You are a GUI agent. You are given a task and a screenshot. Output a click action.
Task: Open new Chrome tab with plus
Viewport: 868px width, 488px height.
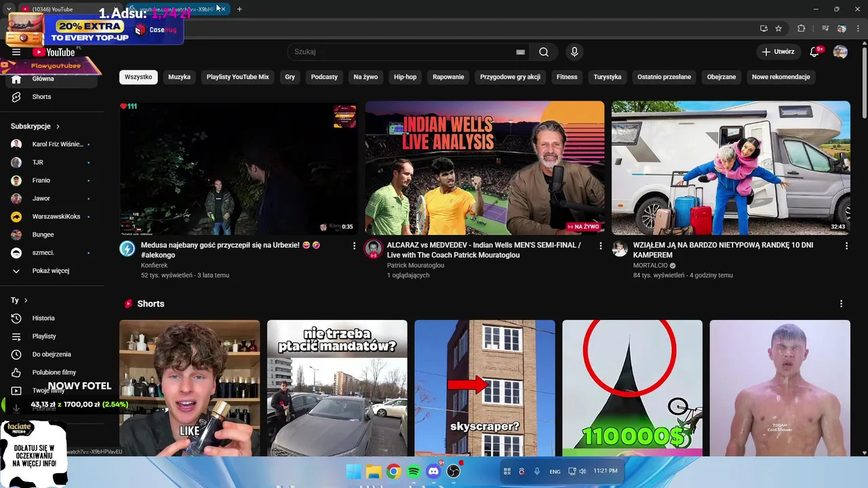pyautogui.click(x=239, y=9)
